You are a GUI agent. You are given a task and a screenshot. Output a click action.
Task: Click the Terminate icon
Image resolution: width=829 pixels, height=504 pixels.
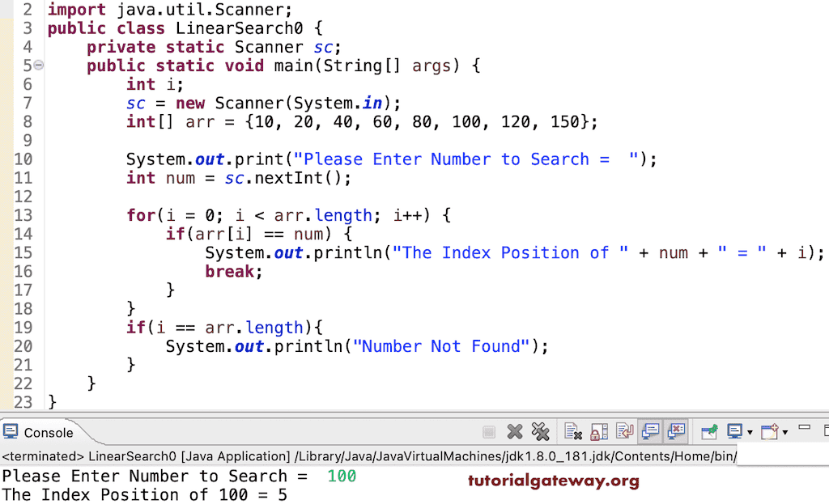[x=488, y=431]
